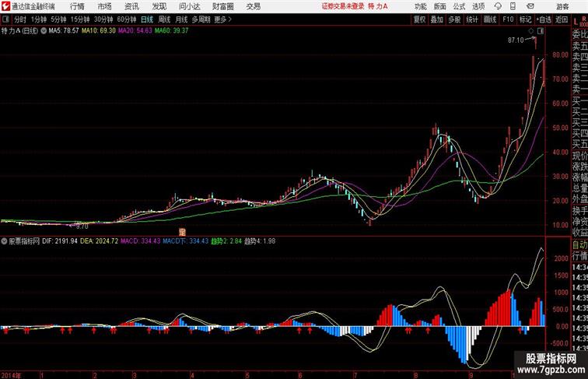Viewport: 588px width, 379px height.
Task: Switch to the 分时 period tab
Action: pyautogui.click(x=20, y=19)
